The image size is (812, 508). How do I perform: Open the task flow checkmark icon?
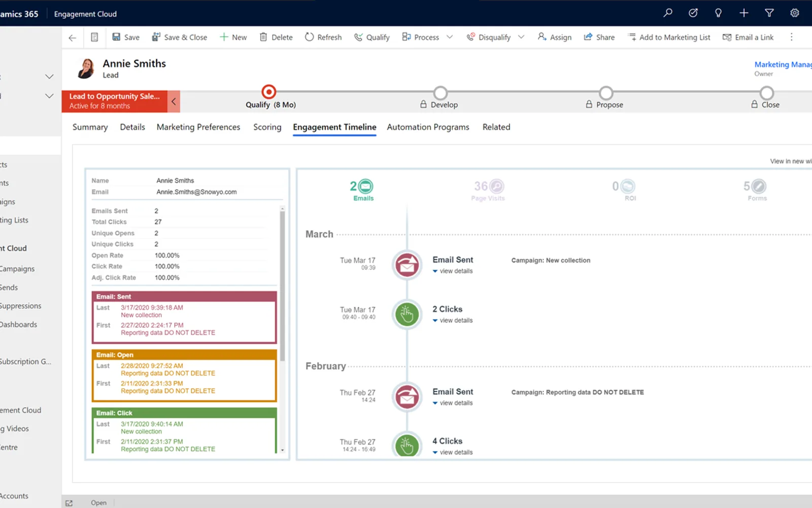[693, 13]
